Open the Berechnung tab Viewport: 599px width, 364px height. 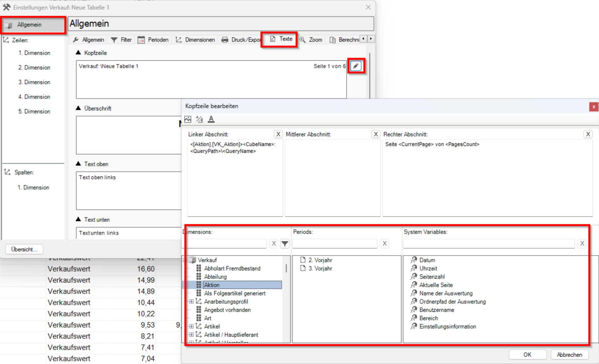pyautogui.click(x=344, y=40)
